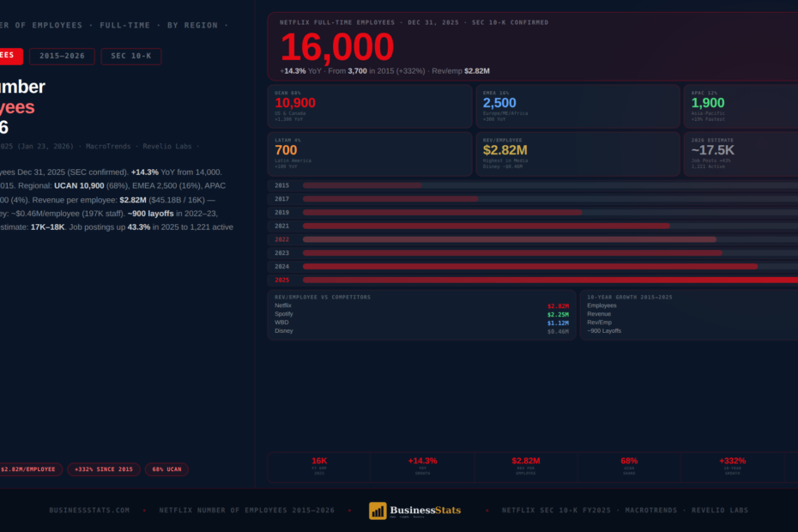This screenshot has width=798, height=532.
Task: Click the REV/EMPLOYEE VS COMPETITORS heading
Action: [x=323, y=297]
